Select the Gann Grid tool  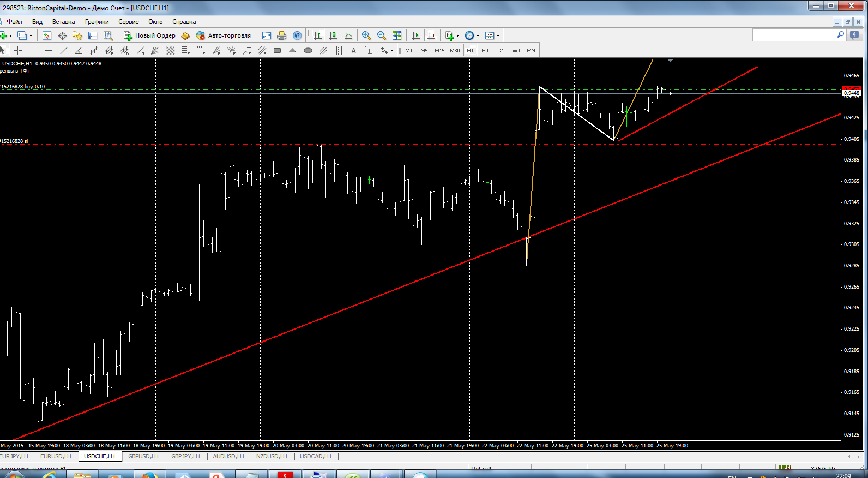[171, 50]
